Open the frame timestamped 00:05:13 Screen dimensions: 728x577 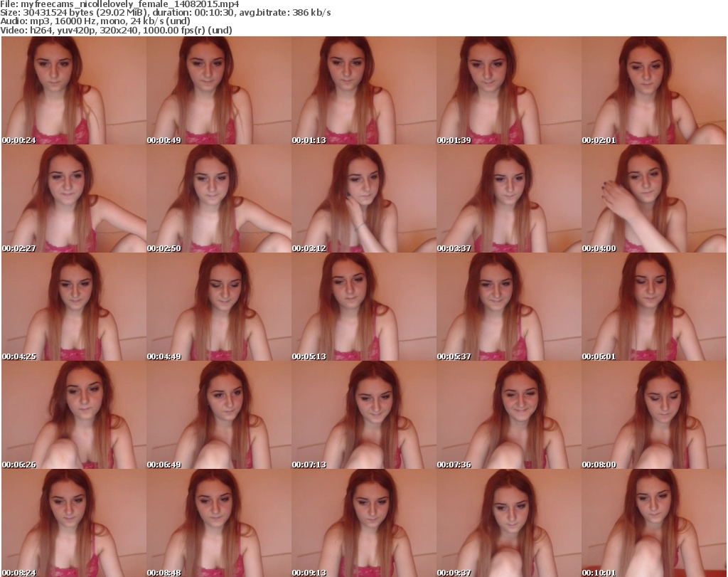tap(363, 307)
